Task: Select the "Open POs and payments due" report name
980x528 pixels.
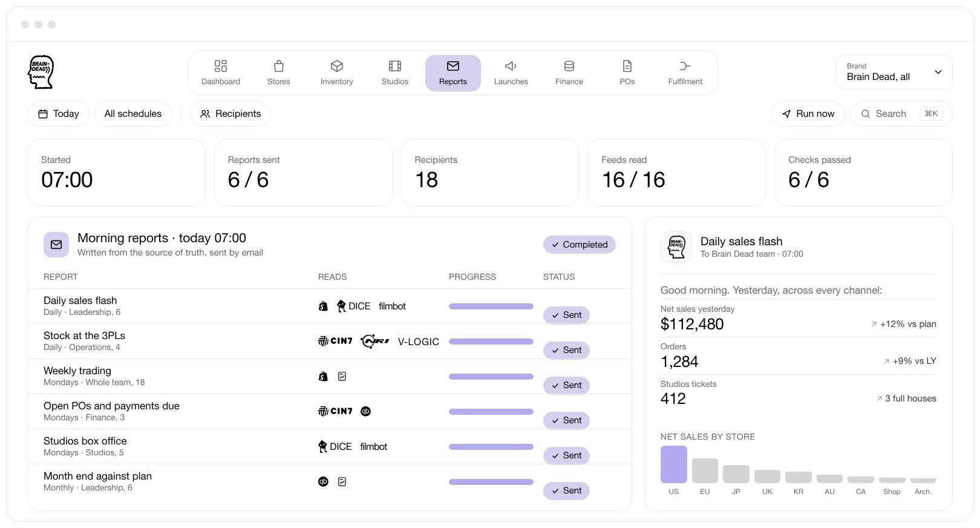Action: click(x=111, y=406)
